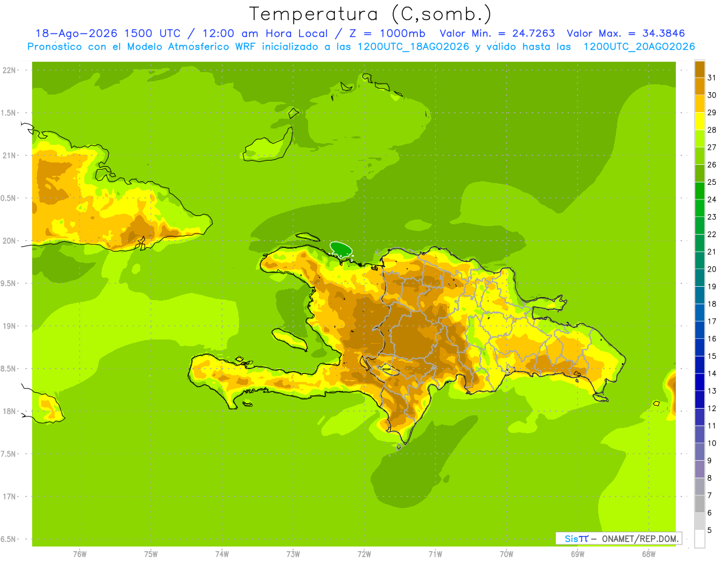Screen dimensions: 728x562
Task: Click the legend value '28'
Action: (712, 130)
